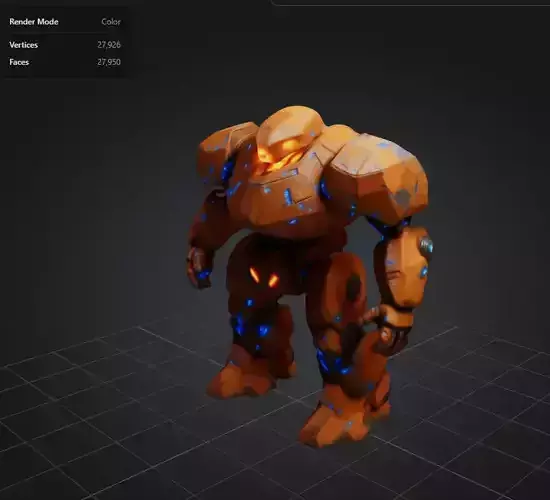Click the Faces label
The width and height of the screenshot is (550, 500).
click(x=19, y=62)
